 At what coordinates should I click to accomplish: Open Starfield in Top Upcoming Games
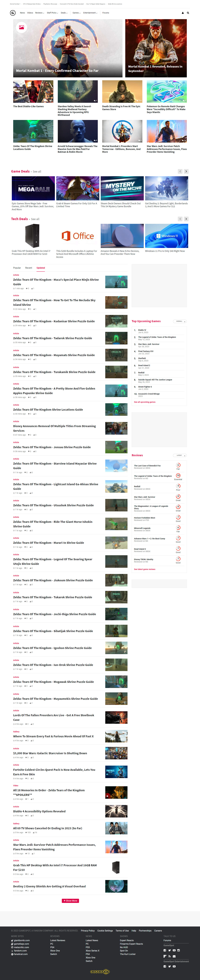coord(142,358)
